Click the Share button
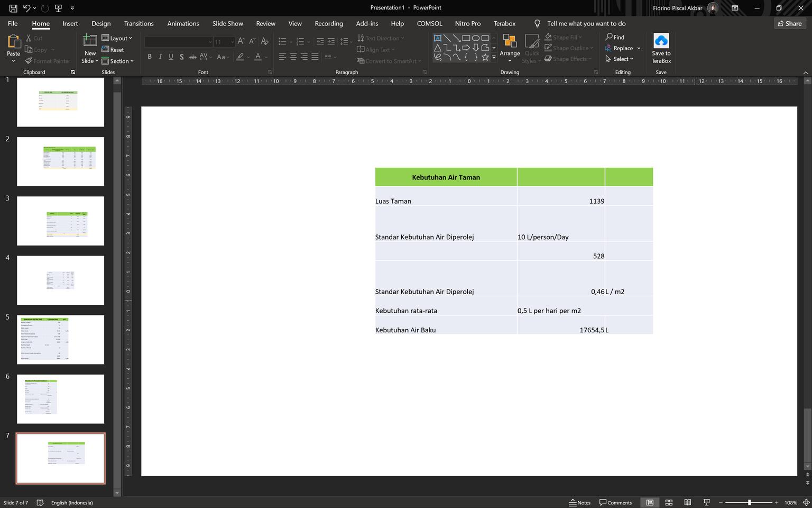 [789, 23]
